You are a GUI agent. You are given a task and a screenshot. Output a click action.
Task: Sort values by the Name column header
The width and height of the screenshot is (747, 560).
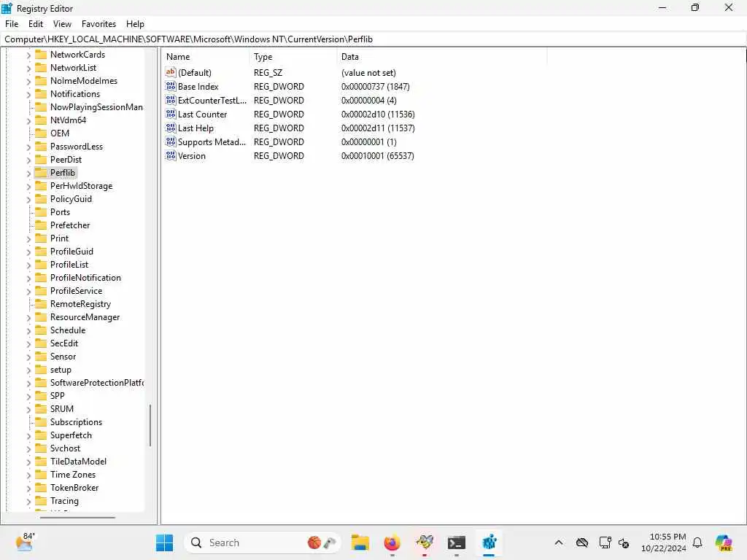(205, 57)
